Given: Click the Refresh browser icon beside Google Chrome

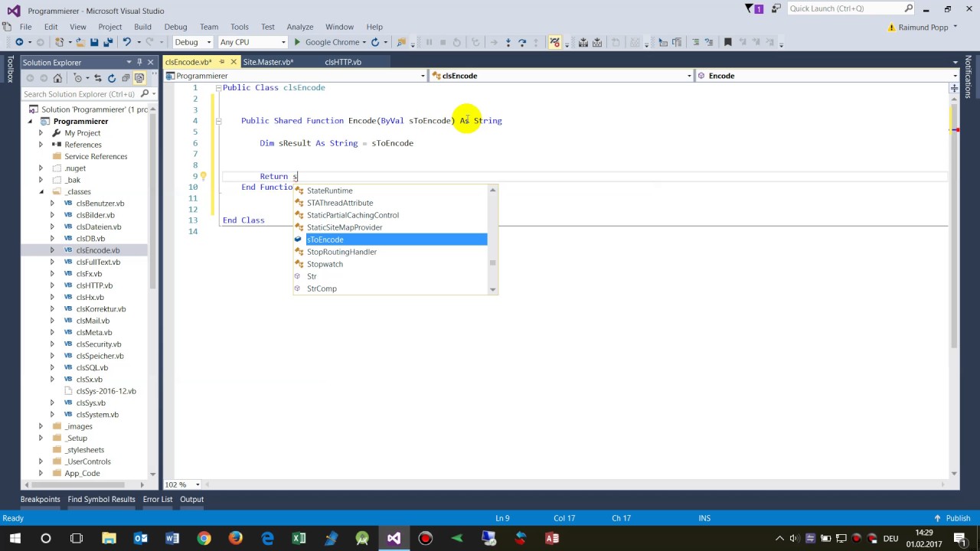Looking at the screenshot, I should point(375,42).
